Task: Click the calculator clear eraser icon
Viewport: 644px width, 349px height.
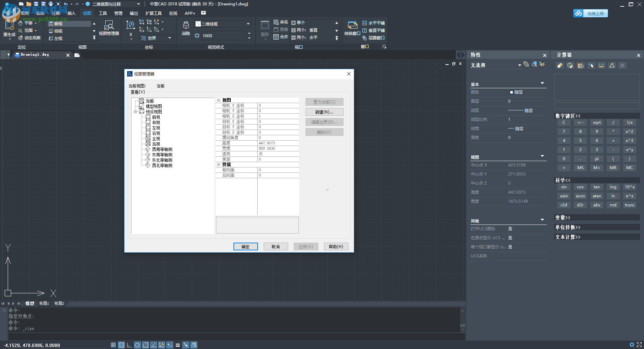Action: click(560, 65)
